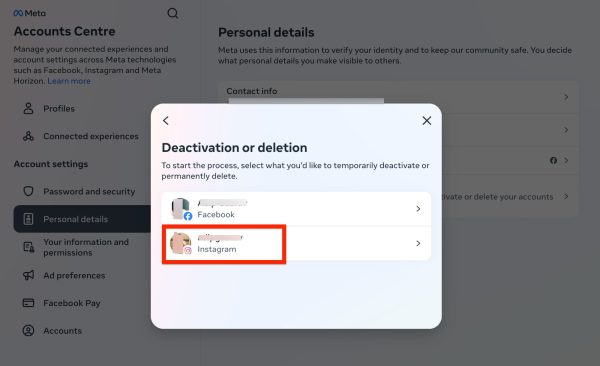Expand the Facebook account row chevron

(x=418, y=209)
